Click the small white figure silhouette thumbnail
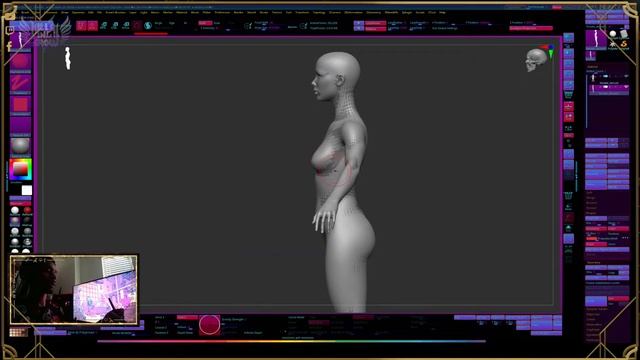This screenshot has width=640, height=360. (68, 58)
